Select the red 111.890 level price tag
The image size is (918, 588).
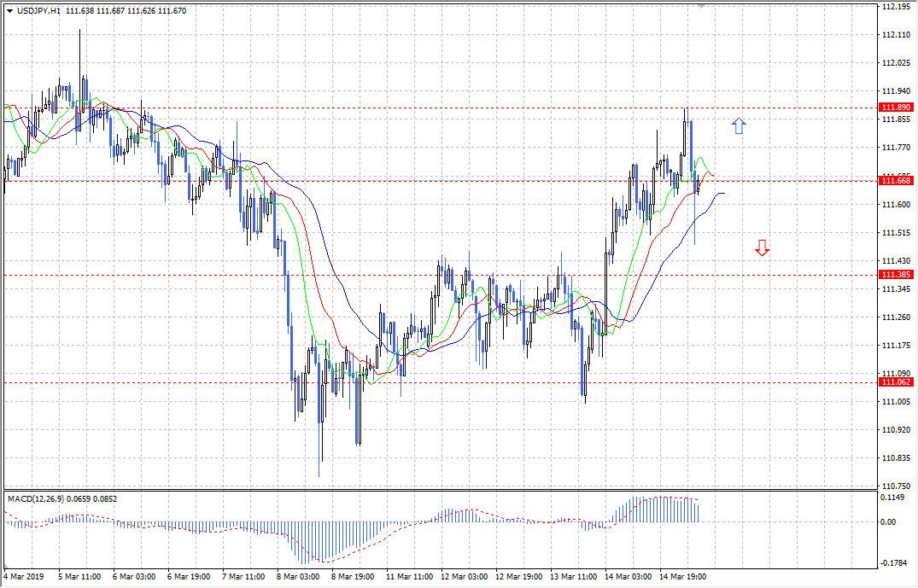pos(897,108)
